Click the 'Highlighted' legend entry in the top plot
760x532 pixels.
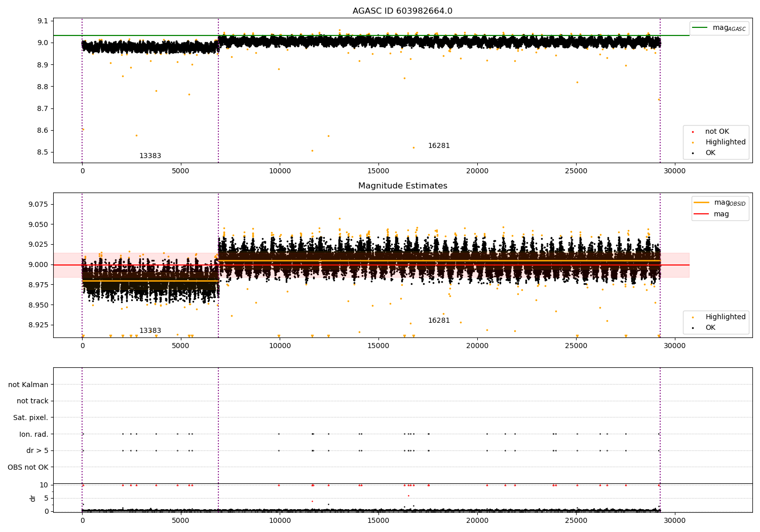725,142
